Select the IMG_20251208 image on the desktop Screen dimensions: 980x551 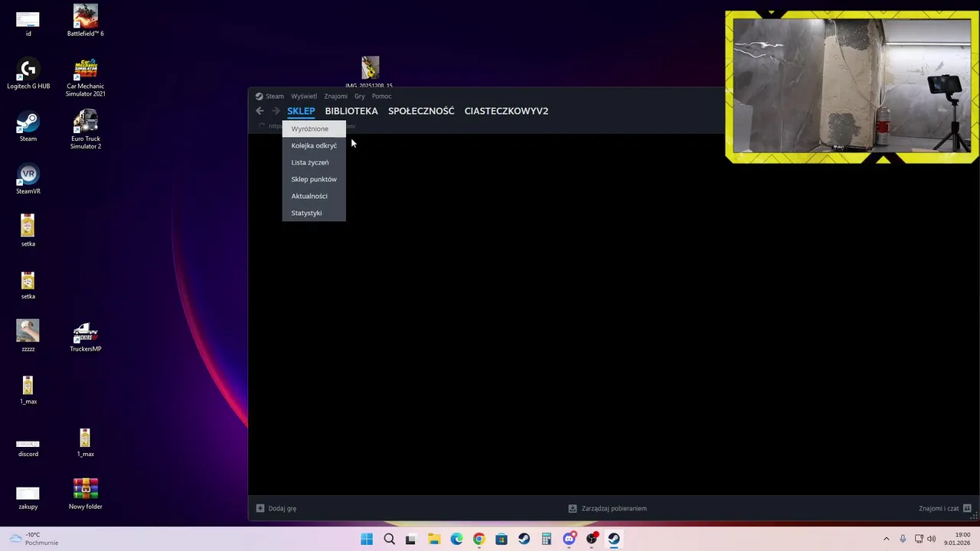[x=370, y=72]
